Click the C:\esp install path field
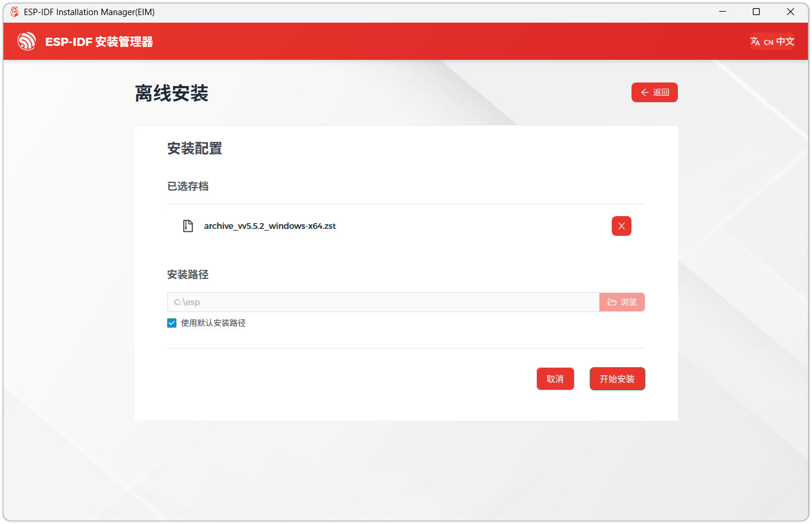 383,302
